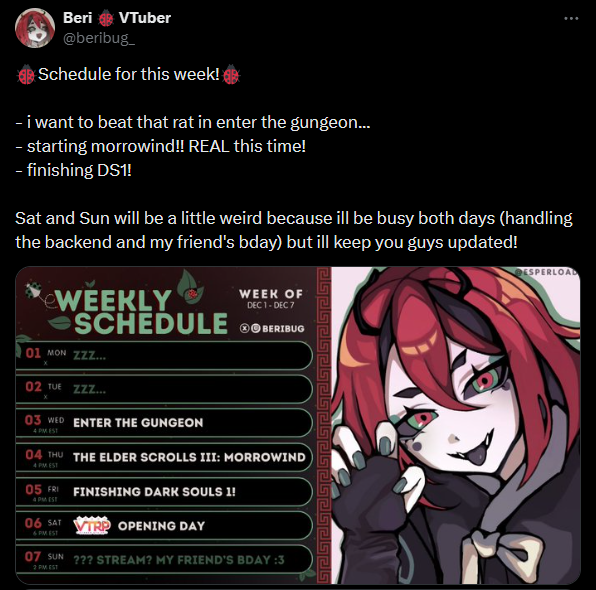Open the three-dot more options menu

(x=571, y=18)
